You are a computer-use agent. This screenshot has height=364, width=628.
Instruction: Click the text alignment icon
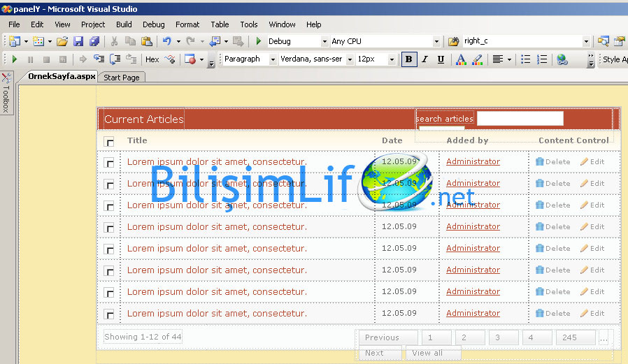point(497,59)
